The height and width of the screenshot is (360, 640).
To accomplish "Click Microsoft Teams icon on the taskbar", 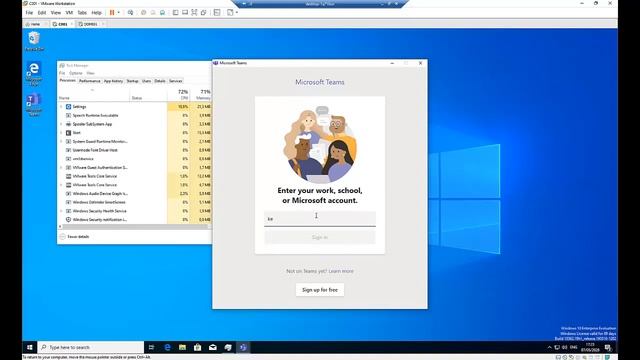I will (243, 347).
